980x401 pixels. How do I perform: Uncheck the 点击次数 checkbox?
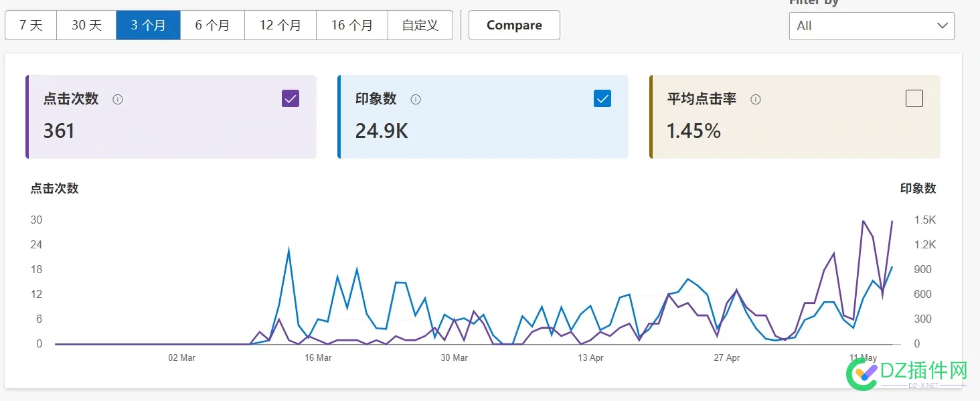click(x=290, y=98)
